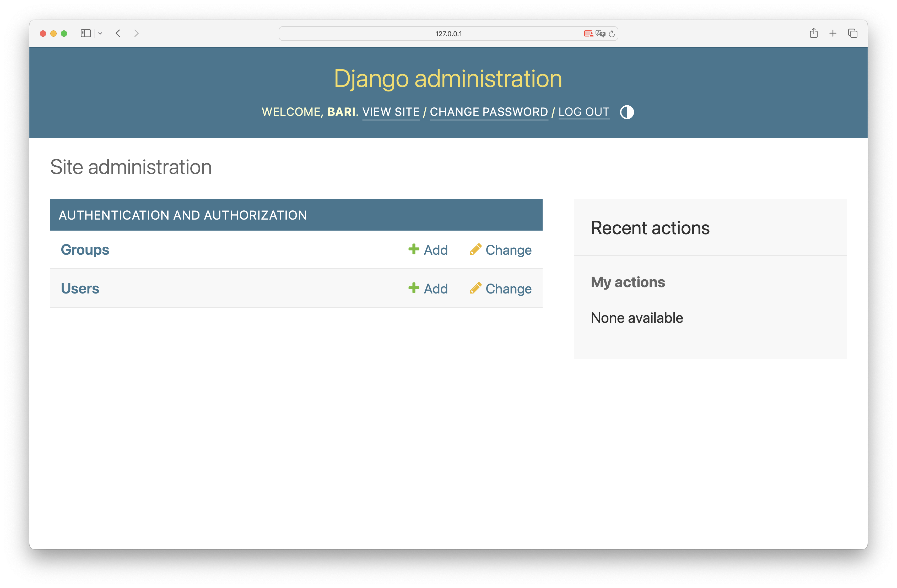Image resolution: width=897 pixels, height=588 pixels.
Task: Minimize the window with yellow button
Action: 53,34
